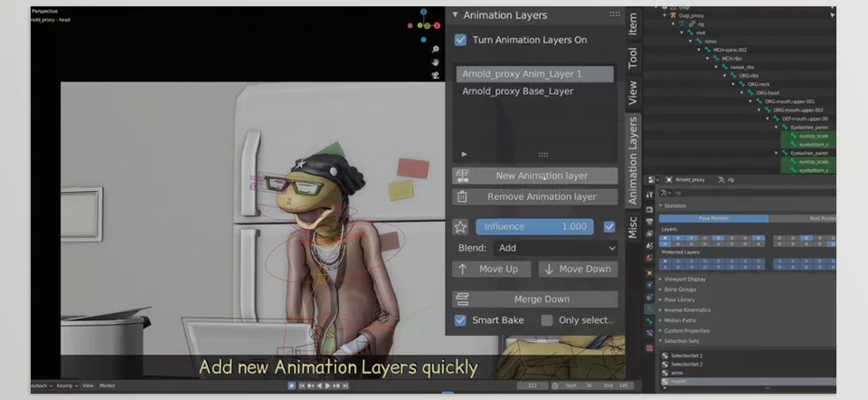Click the Influence slider showing 1.000
The width and height of the screenshot is (868, 400).
click(534, 226)
